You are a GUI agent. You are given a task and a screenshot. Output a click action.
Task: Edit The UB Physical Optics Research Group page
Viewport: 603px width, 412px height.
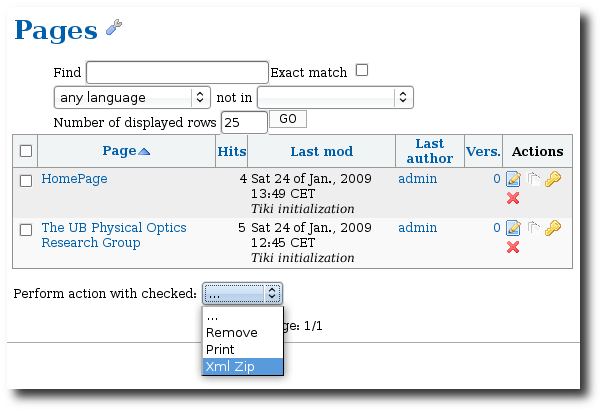(513, 228)
